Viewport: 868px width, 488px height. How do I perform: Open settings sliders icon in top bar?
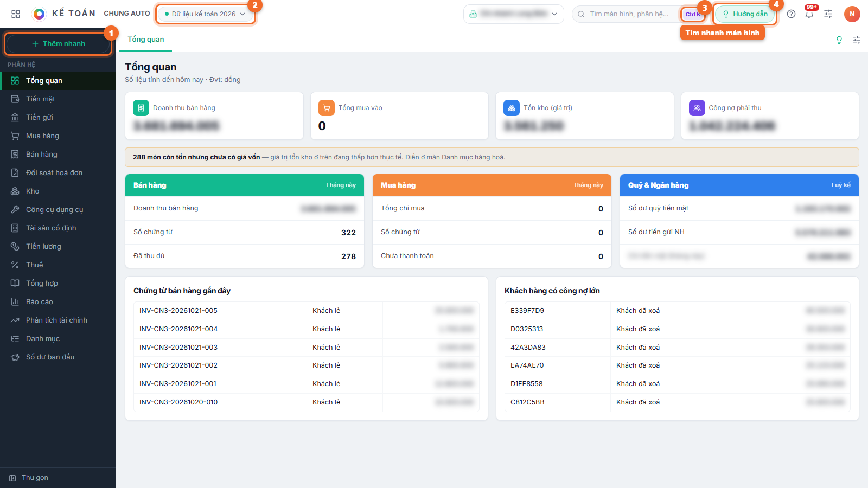(x=828, y=14)
